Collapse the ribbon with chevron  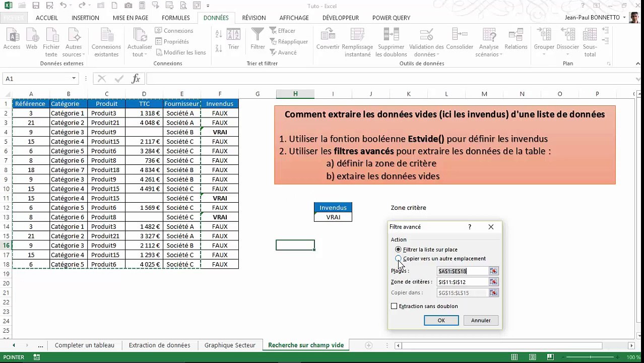(638, 64)
